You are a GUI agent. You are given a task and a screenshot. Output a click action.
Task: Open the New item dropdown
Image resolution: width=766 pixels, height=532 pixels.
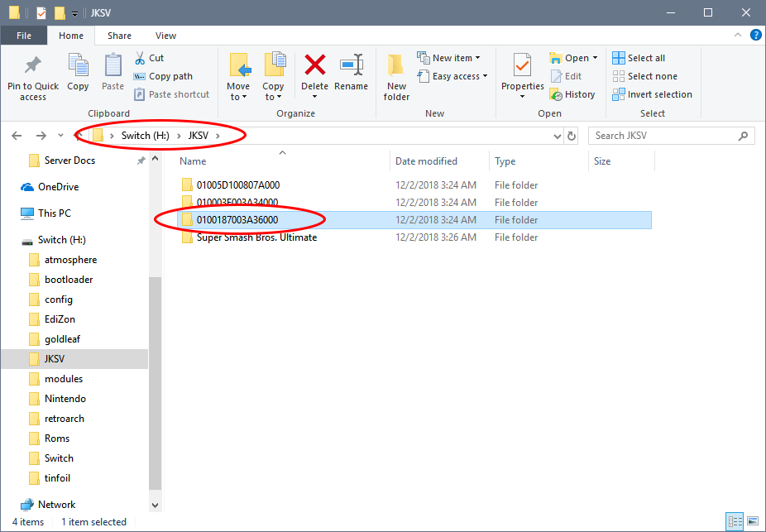click(452, 58)
